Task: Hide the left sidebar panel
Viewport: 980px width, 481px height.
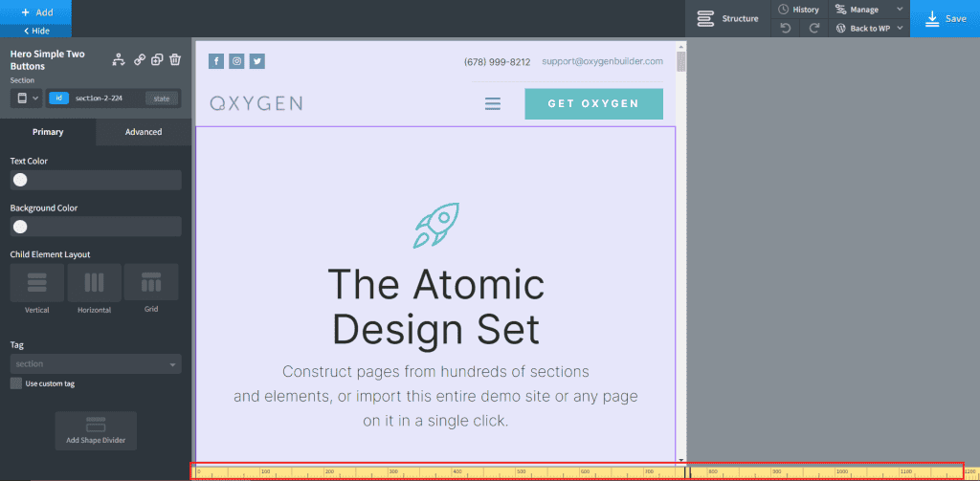Action: pyautogui.click(x=35, y=32)
